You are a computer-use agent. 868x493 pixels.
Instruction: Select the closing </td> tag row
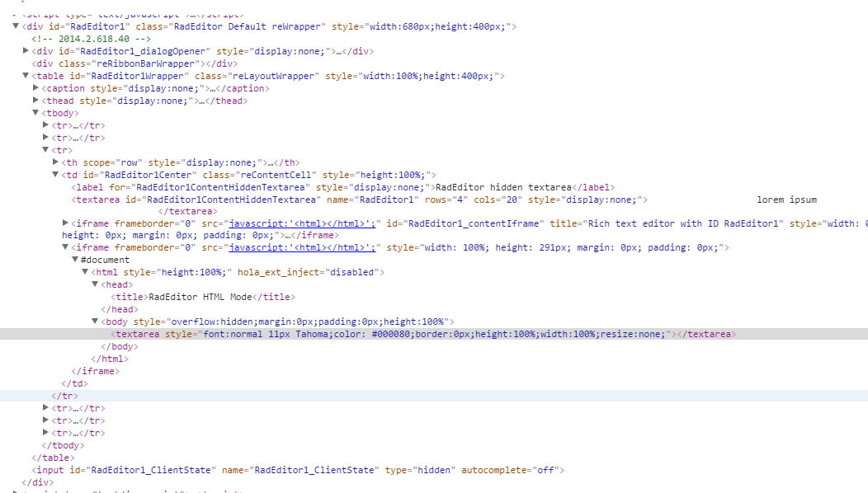pos(75,383)
